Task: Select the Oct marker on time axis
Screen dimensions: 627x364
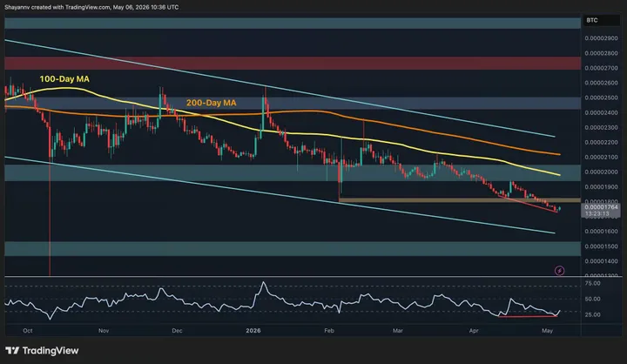Action: click(x=28, y=330)
